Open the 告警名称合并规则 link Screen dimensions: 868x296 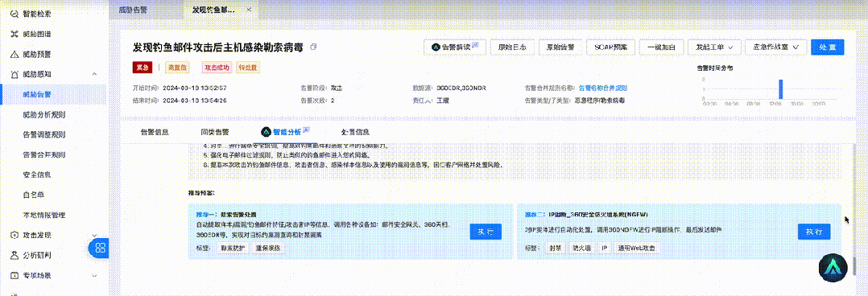(603, 88)
